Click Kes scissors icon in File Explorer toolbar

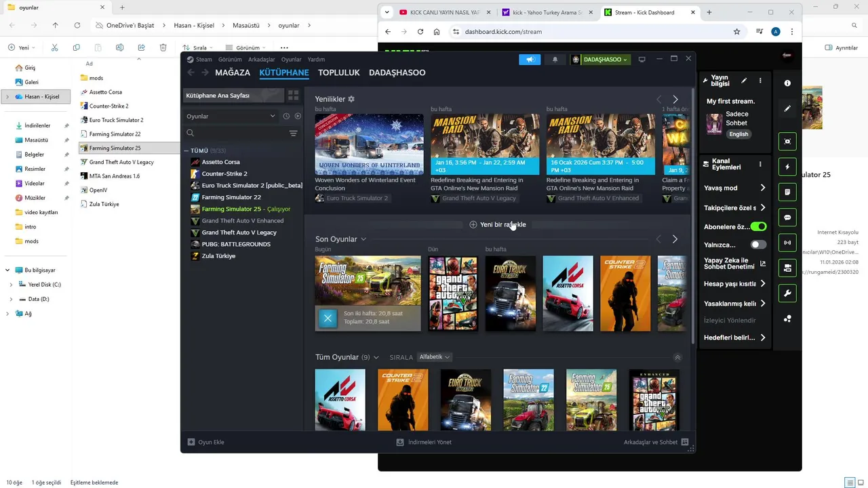click(54, 47)
